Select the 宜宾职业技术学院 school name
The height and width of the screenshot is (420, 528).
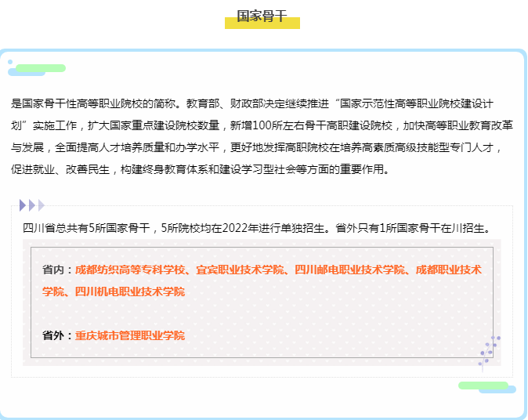click(240, 270)
